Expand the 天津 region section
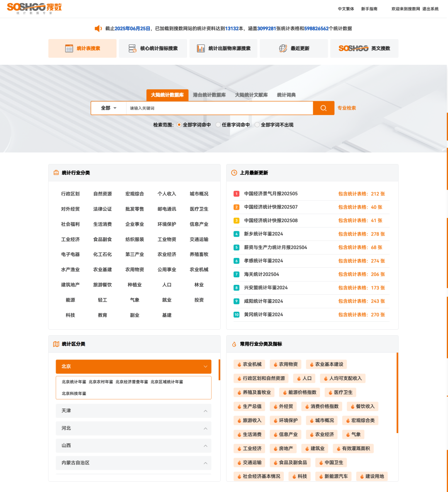 coord(133,411)
